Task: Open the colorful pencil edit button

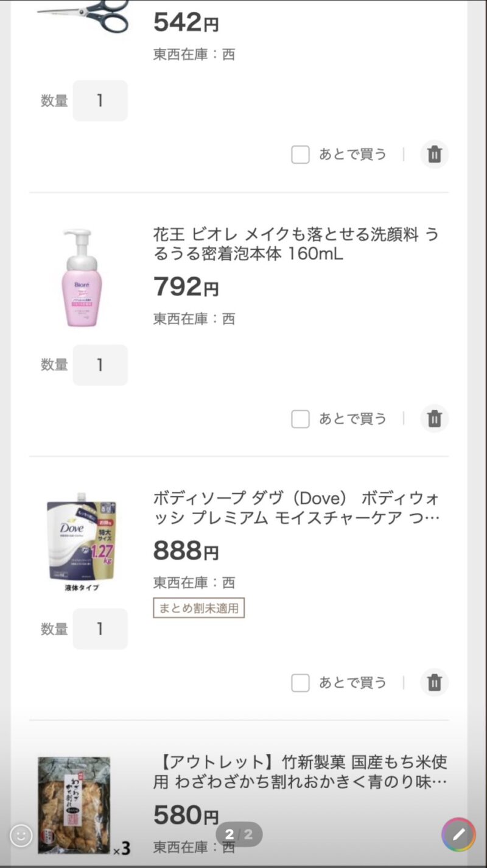Action: (458, 834)
